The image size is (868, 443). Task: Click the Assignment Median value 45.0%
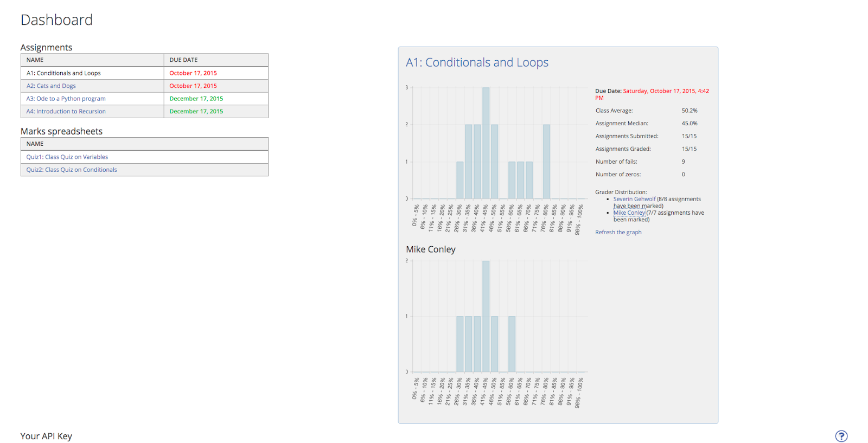coord(690,124)
